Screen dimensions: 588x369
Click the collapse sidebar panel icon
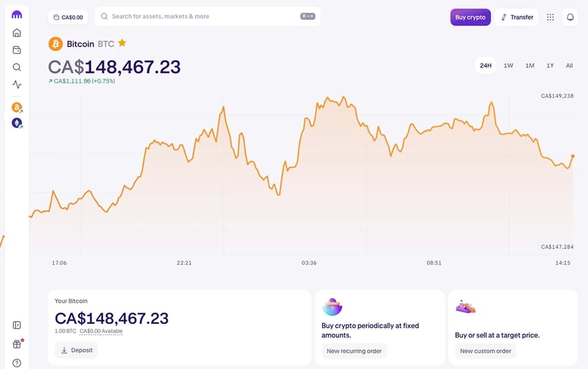coord(16,325)
